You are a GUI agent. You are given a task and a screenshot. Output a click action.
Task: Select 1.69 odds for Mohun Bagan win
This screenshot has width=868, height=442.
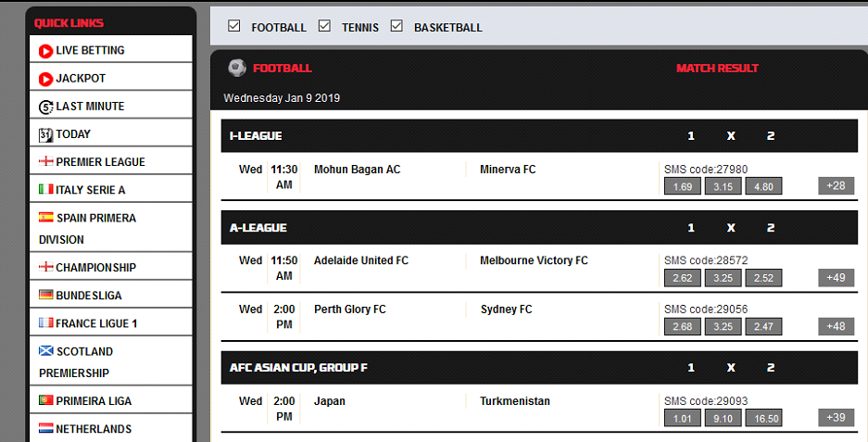(x=683, y=186)
